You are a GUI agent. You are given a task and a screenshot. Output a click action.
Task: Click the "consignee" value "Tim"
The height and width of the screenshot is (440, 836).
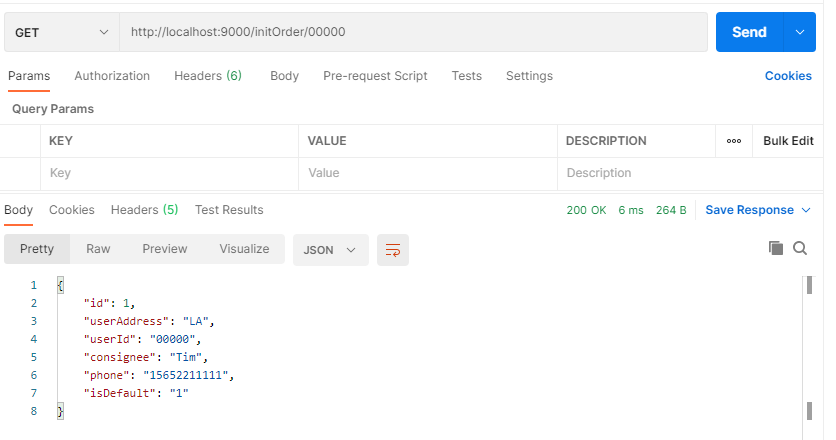[x=186, y=357]
